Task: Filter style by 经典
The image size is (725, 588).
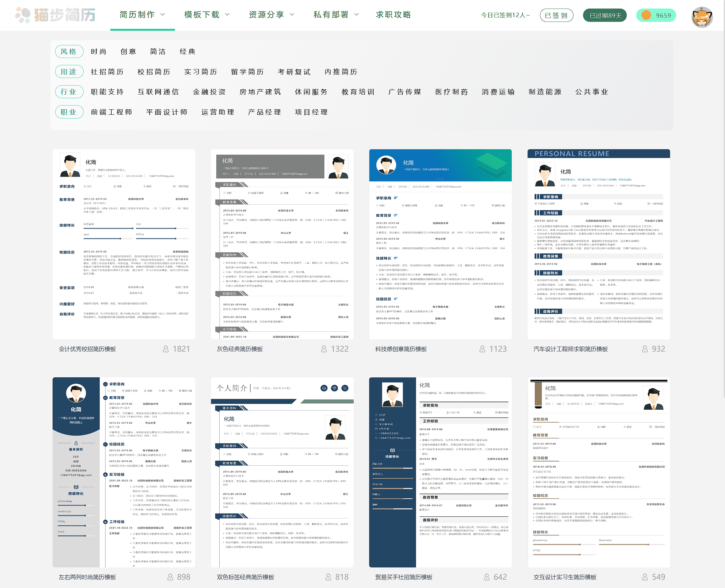Action: [188, 52]
